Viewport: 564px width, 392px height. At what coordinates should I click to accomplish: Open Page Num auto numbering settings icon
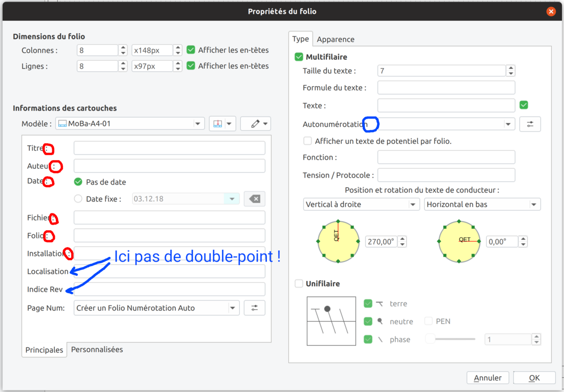pos(255,308)
